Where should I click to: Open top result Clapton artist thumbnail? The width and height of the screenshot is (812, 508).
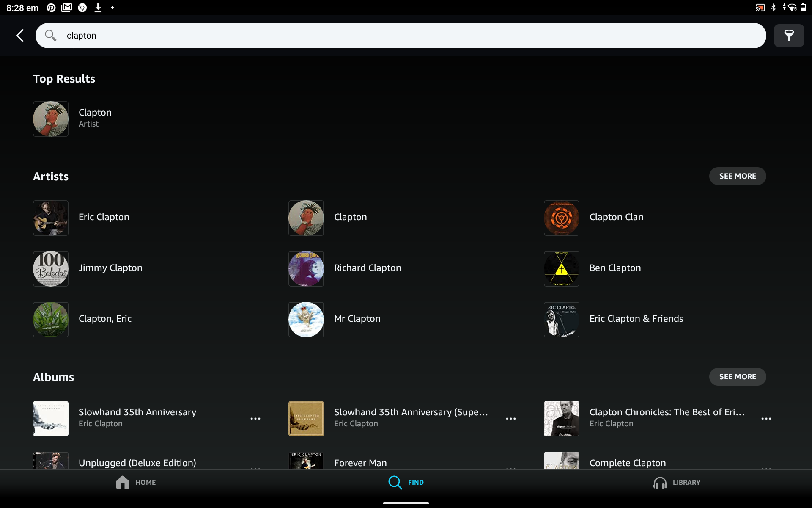pos(51,119)
